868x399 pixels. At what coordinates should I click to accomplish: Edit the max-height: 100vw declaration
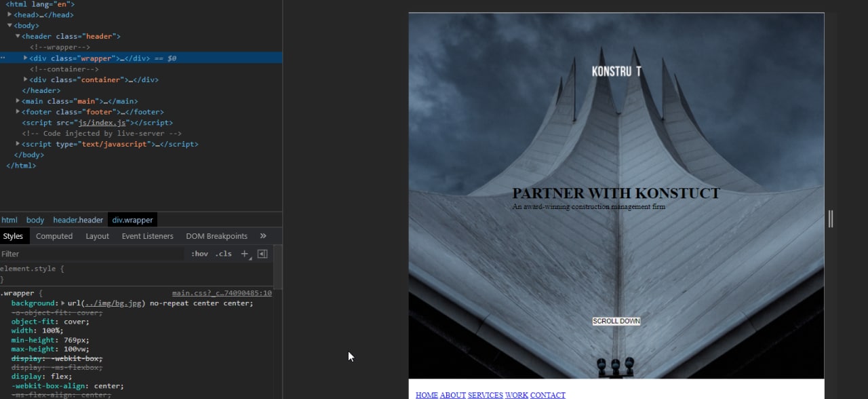click(50, 349)
